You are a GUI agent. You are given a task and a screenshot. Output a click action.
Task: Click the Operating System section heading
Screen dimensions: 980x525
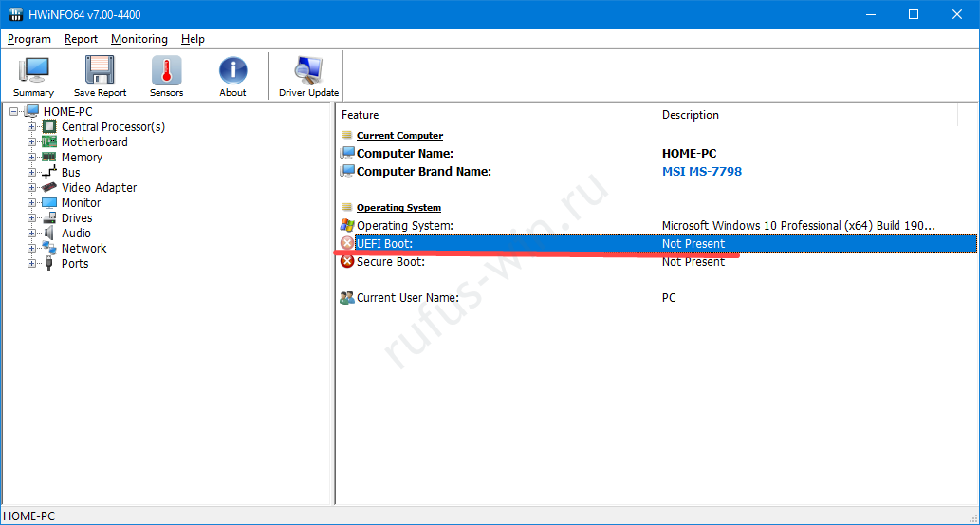click(398, 207)
